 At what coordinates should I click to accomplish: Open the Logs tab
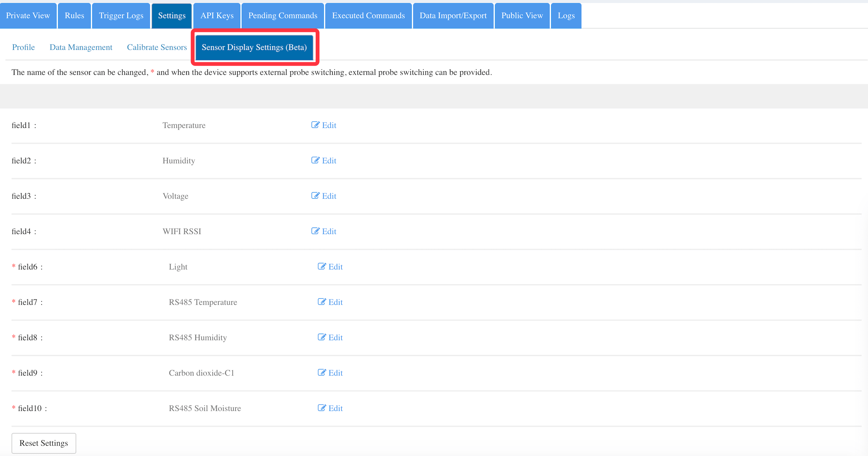(566, 16)
